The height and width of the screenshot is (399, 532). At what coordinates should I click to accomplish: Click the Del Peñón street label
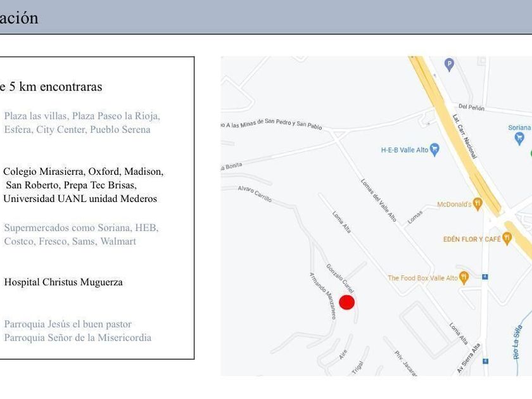[472, 107]
